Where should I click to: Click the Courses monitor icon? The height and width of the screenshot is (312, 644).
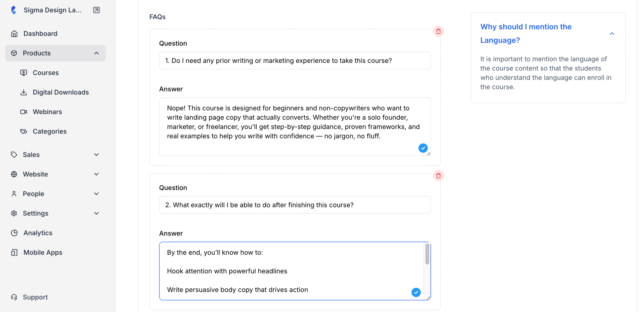click(x=24, y=73)
